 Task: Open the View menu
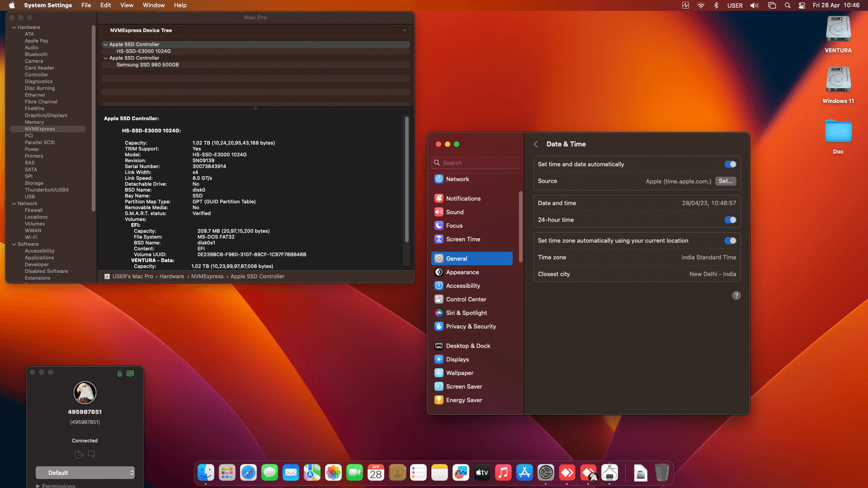click(x=127, y=5)
